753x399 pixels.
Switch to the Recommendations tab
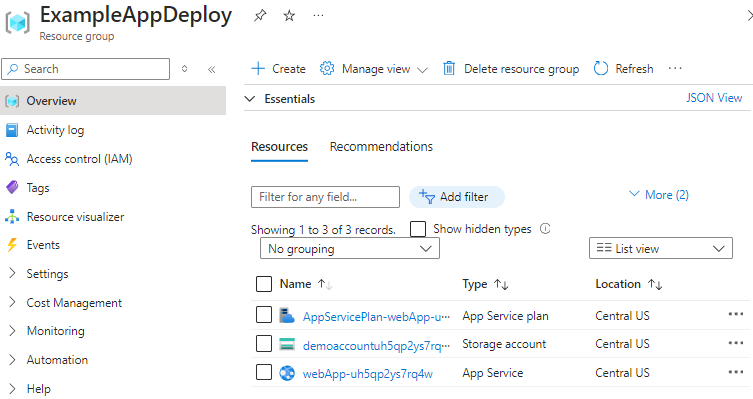coord(381,146)
